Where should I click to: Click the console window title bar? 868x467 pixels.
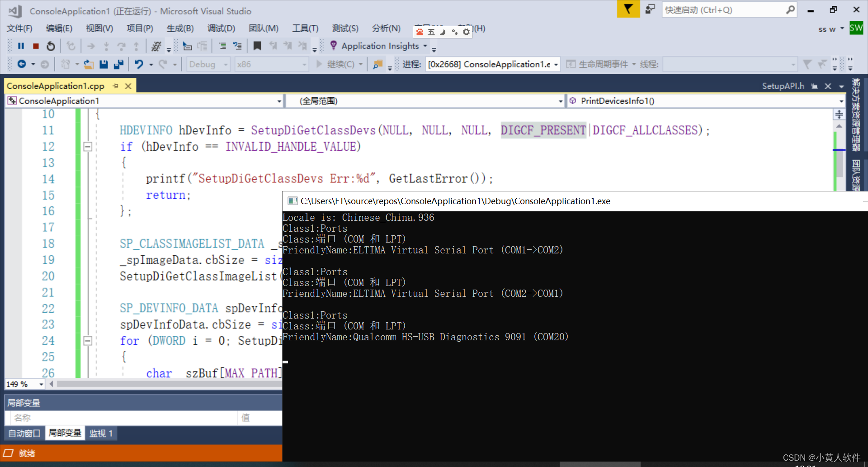[x=575, y=201]
